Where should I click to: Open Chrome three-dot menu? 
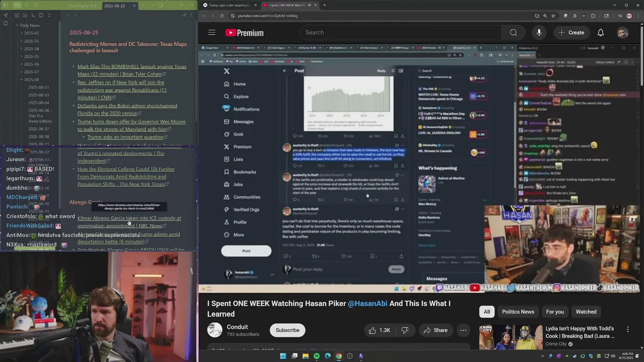637,16
